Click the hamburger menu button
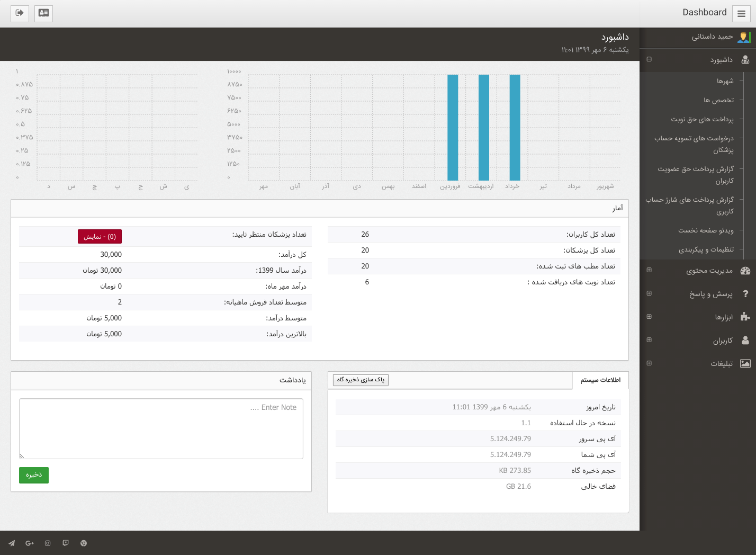The image size is (756, 555). click(741, 14)
